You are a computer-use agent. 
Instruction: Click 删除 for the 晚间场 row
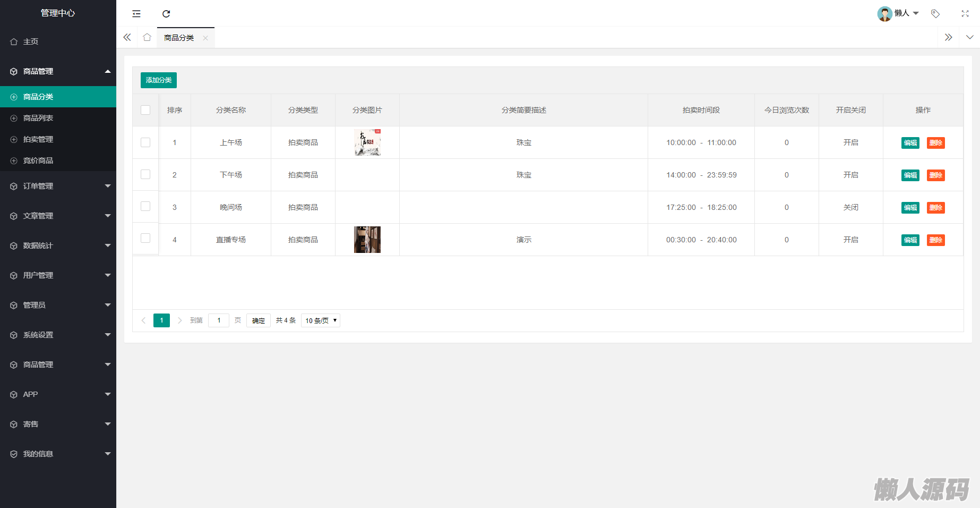point(936,208)
